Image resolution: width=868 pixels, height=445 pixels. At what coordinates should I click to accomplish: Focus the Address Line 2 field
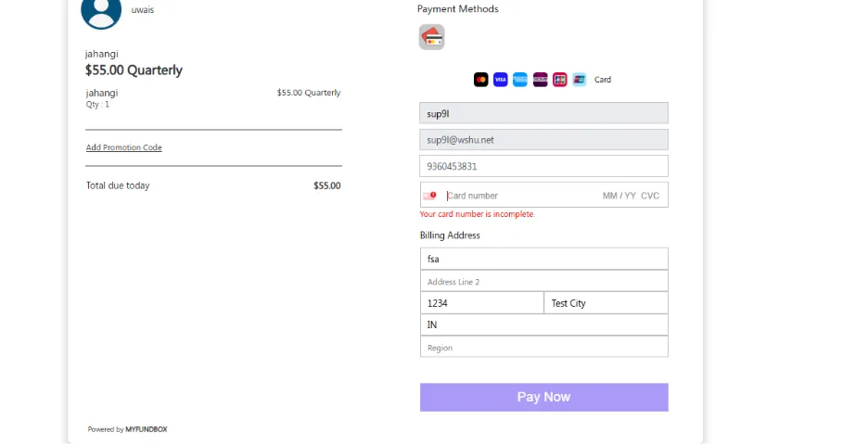point(544,281)
